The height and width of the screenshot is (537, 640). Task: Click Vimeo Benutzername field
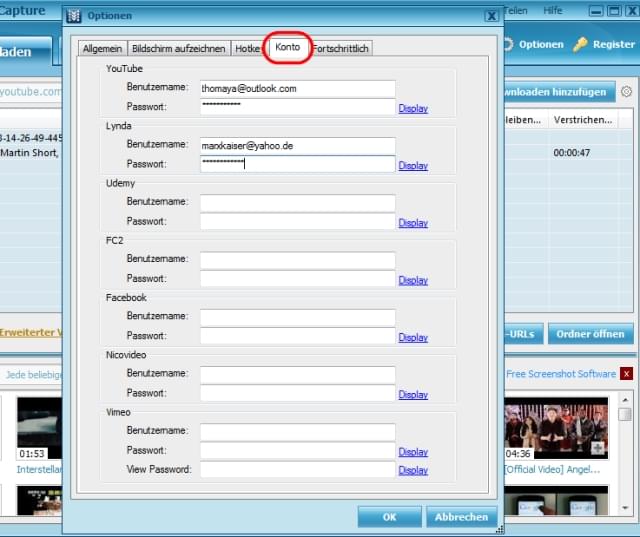point(298,432)
